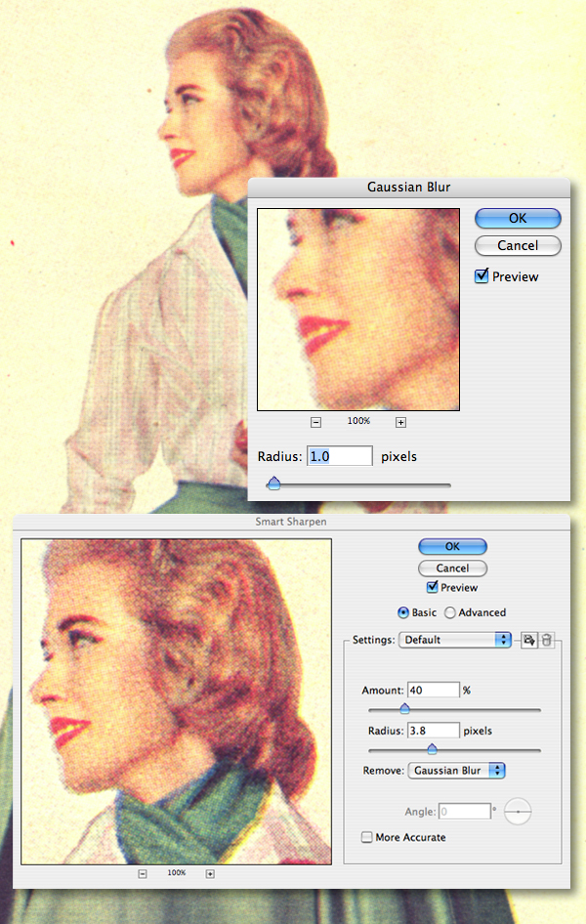Click the Amount slider handle
This screenshot has width=586, height=924.
tap(404, 708)
